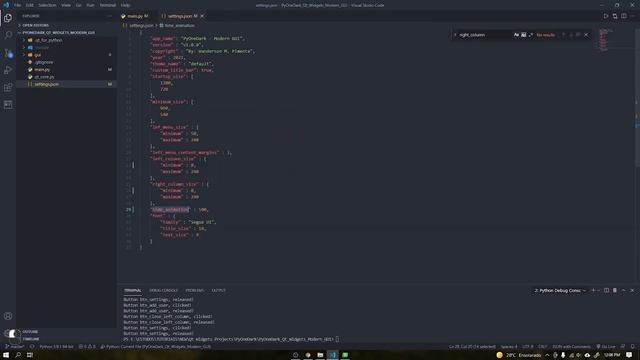Expand the gui folder
This screenshot has height=360, width=640.
tap(38, 55)
